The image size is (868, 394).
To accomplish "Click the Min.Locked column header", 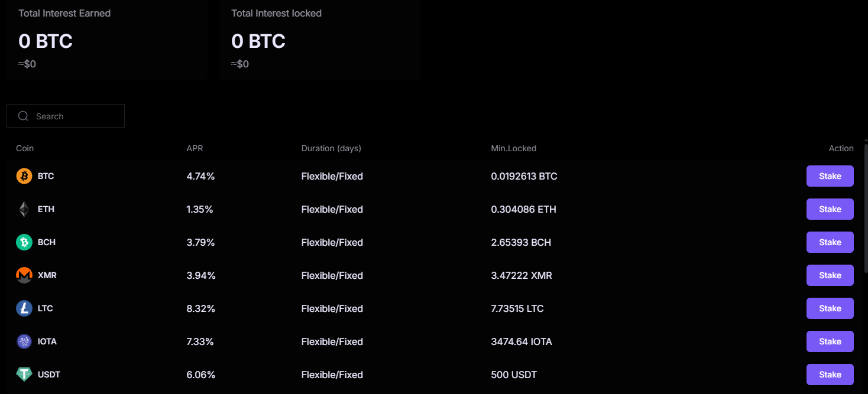I will click(x=513, y=148).
